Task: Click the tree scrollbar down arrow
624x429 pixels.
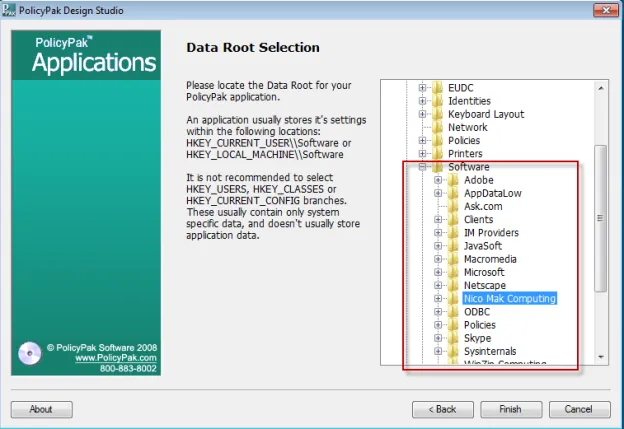Action: coord(601,357)
